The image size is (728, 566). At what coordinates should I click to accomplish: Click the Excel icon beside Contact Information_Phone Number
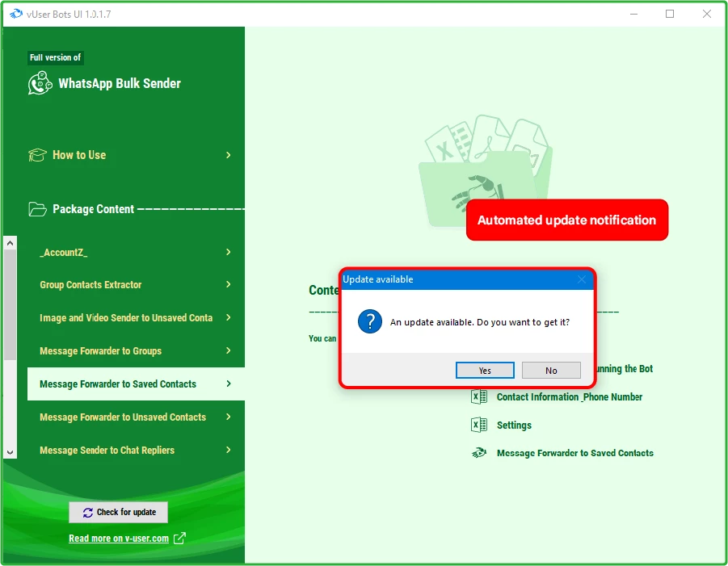478,396
